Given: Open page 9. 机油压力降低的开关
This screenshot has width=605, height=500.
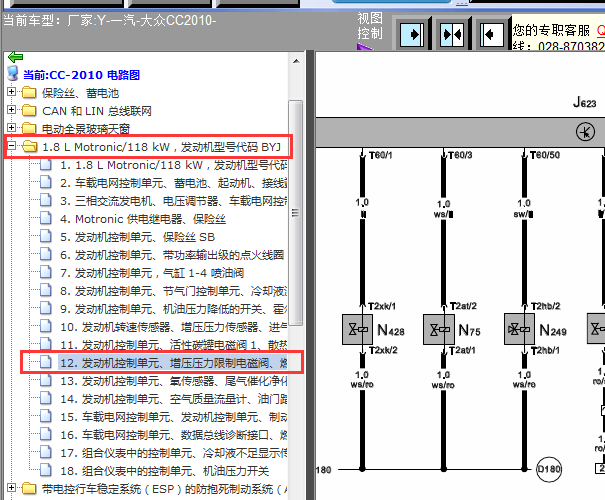Looking at the screenshot, I should tap(174, 309).
